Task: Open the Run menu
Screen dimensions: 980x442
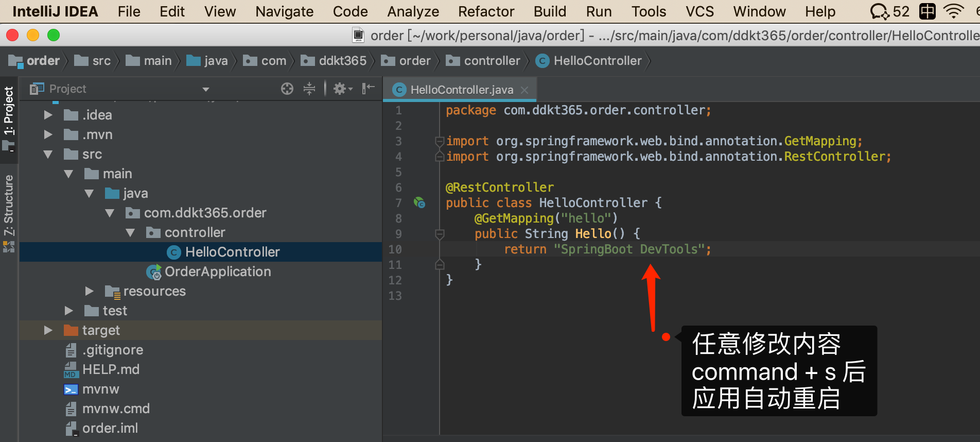Action: point(599,11)
